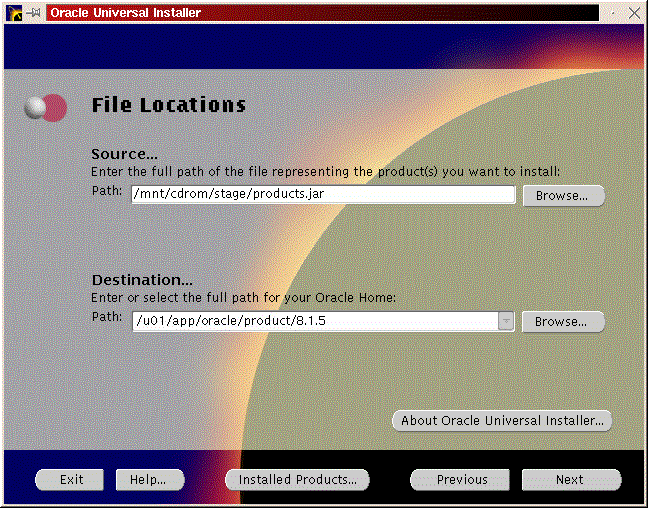The height and width of the screenshot is (508, 648).
Task: Proceed by clicking the Next button
Action: [569, 480]
